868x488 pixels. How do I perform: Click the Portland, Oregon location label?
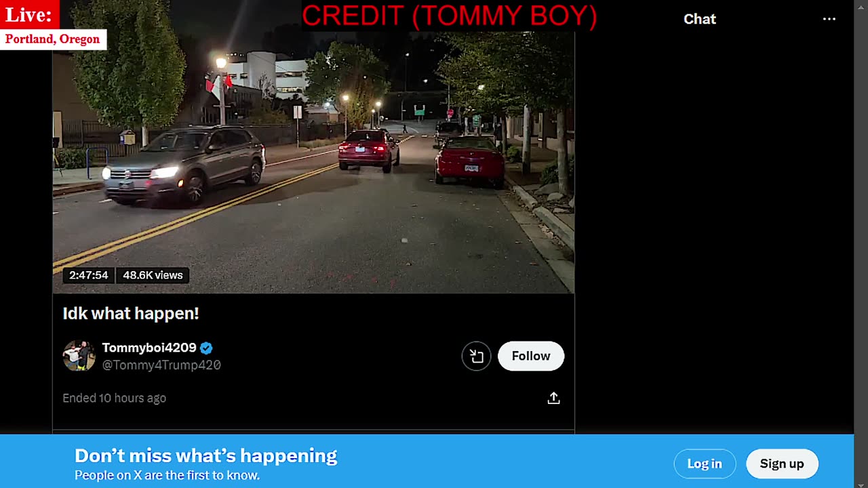(x=53, y=39)
